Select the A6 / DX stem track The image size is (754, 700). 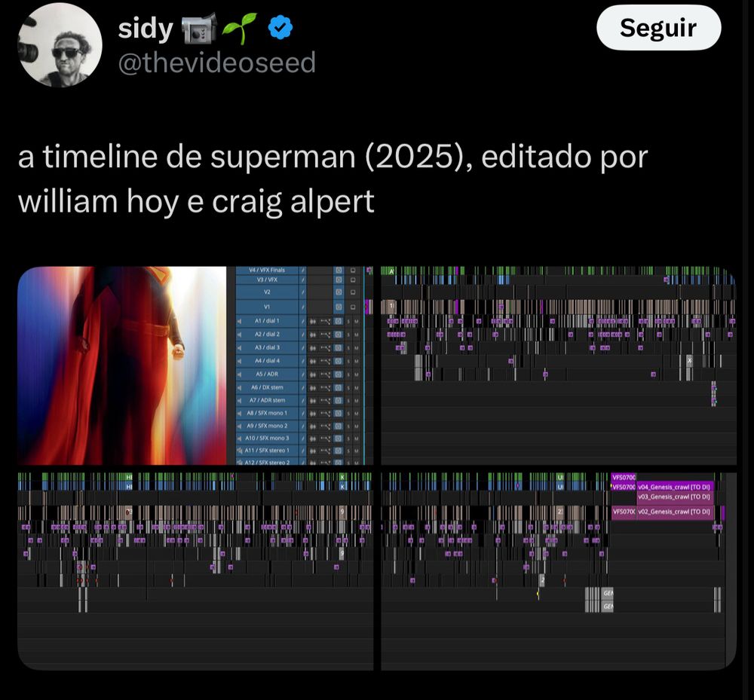coord(267,387)
